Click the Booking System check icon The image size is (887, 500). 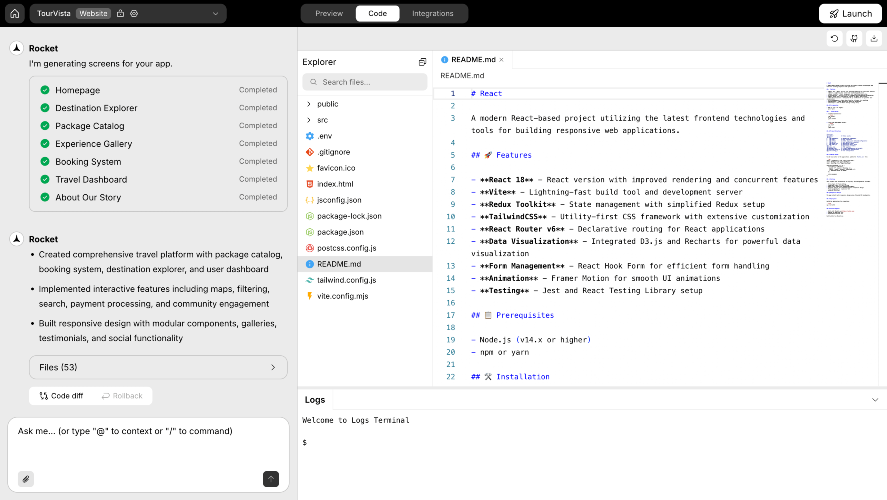(x=45, y=162)
